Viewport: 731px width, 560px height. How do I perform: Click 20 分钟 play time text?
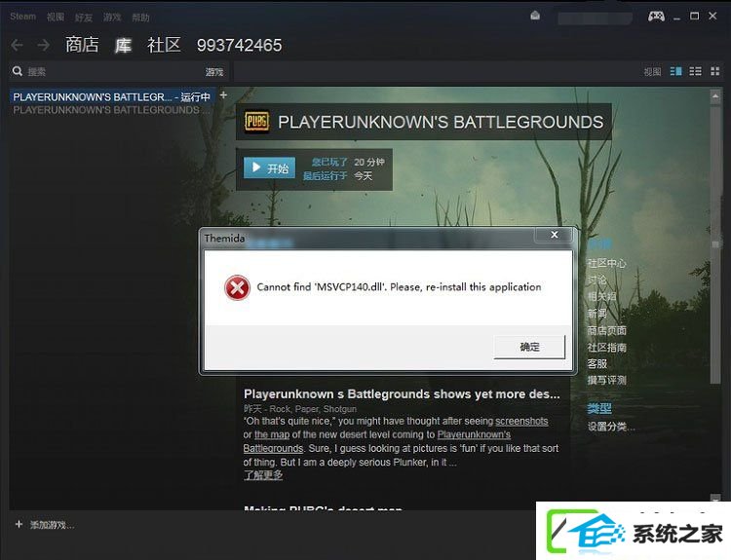click(368, 162)
